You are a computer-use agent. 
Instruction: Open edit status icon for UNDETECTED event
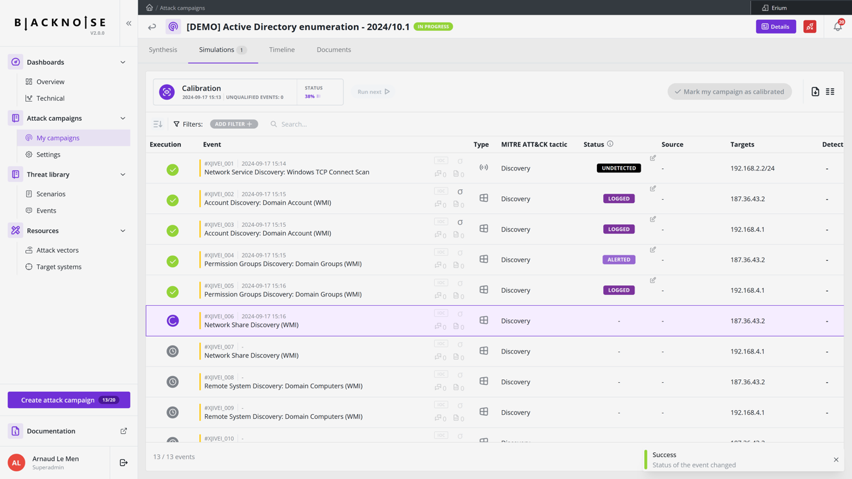tap(653, 158)
